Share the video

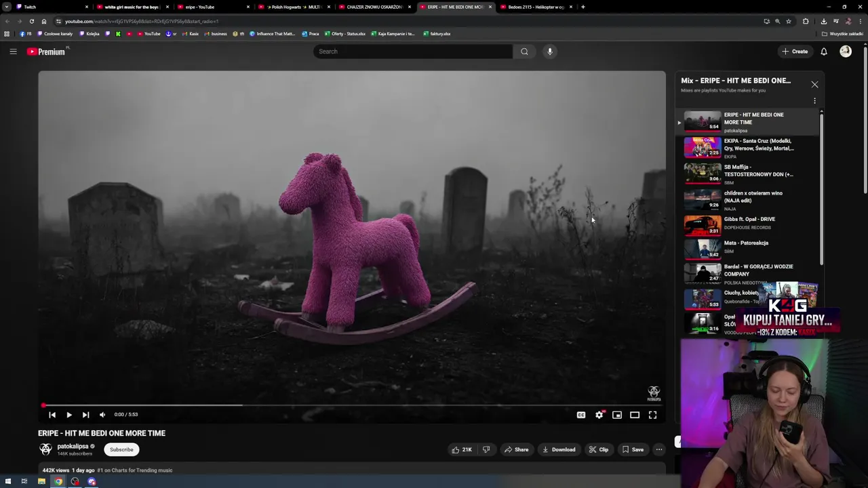tap(516, 449)
